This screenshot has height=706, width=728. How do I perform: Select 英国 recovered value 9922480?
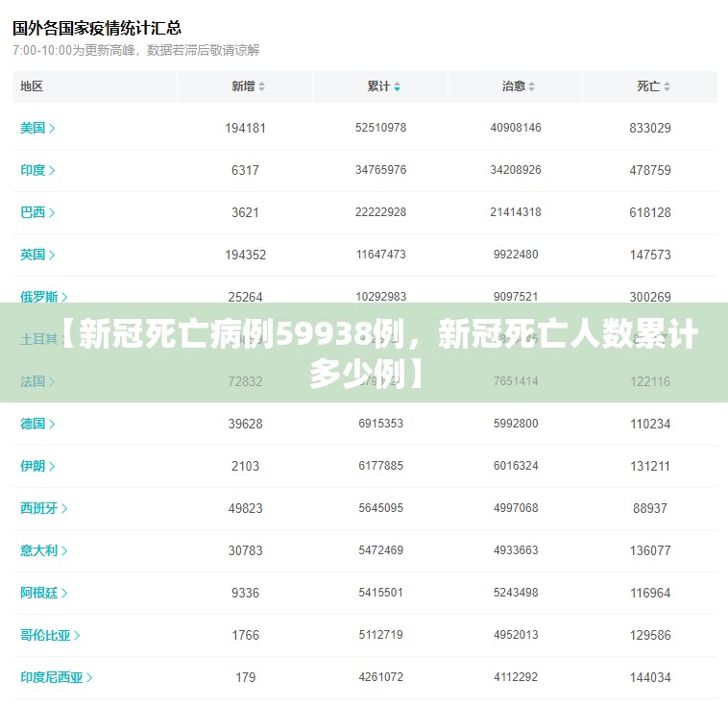pyautogui.click(x=516, y=255)
